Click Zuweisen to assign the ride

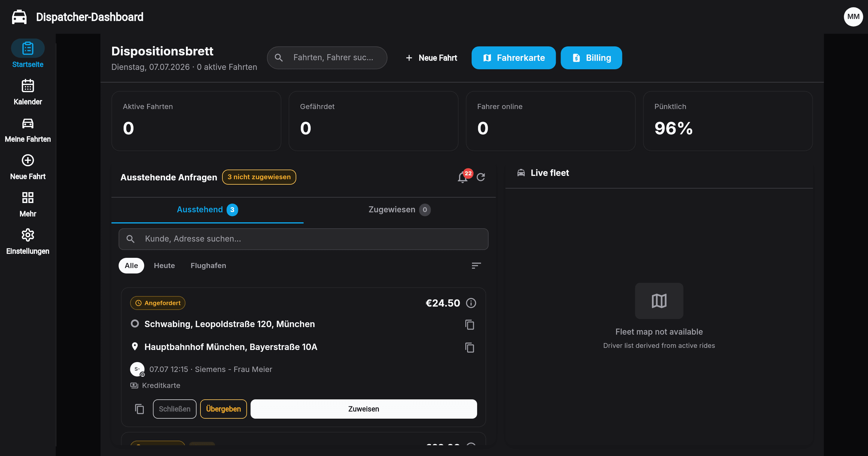pos(363,409)
